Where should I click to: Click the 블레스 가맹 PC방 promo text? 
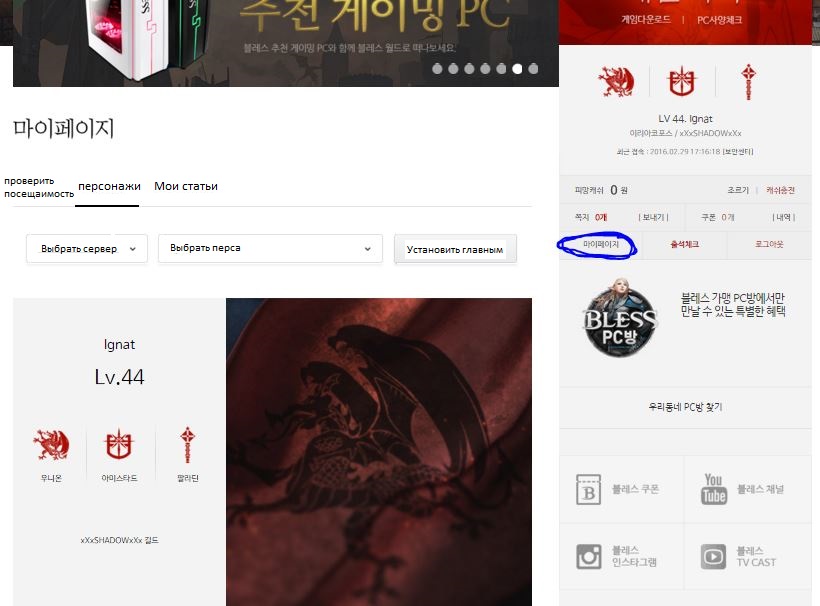pos(733,304)
